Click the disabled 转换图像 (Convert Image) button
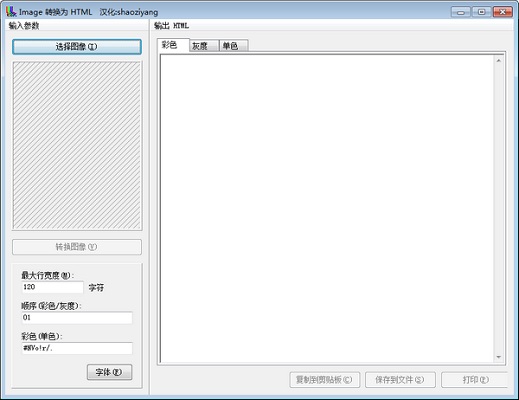This screenshot has height=400, width=519. click(x=77, y=247)
